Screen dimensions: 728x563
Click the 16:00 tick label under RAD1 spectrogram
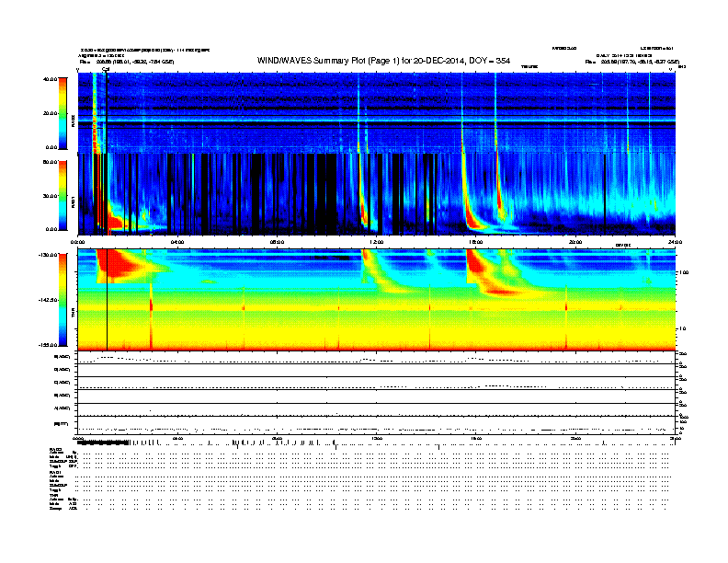point(476,242)
